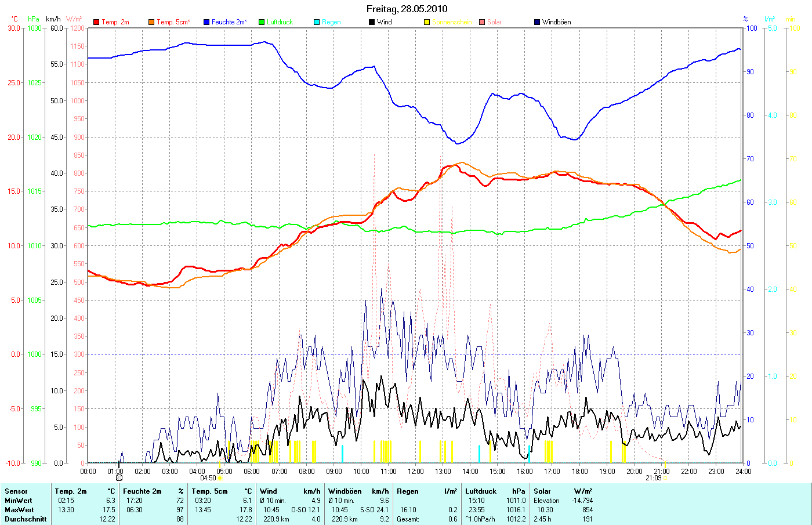Click the Windböen column header in table
This screenshot has height=525, width=812.
tap(346, 491)
